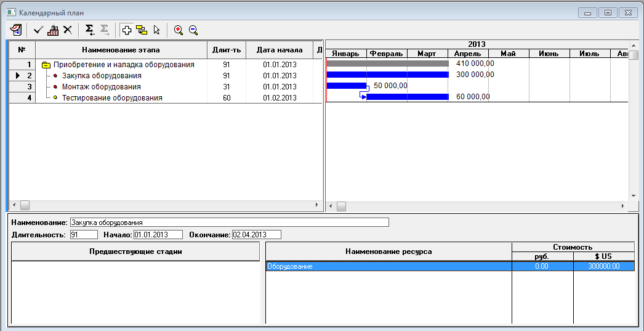
Task: Select the yellow linked-stages tool
Action: 142,30
